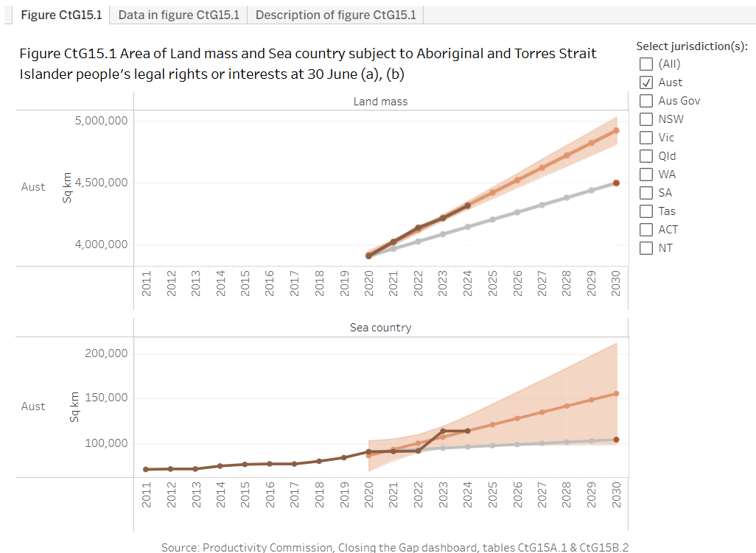Select the 2024 brown data point in Land mass
This screenshot has width=756, height=553.
point(468,205)
